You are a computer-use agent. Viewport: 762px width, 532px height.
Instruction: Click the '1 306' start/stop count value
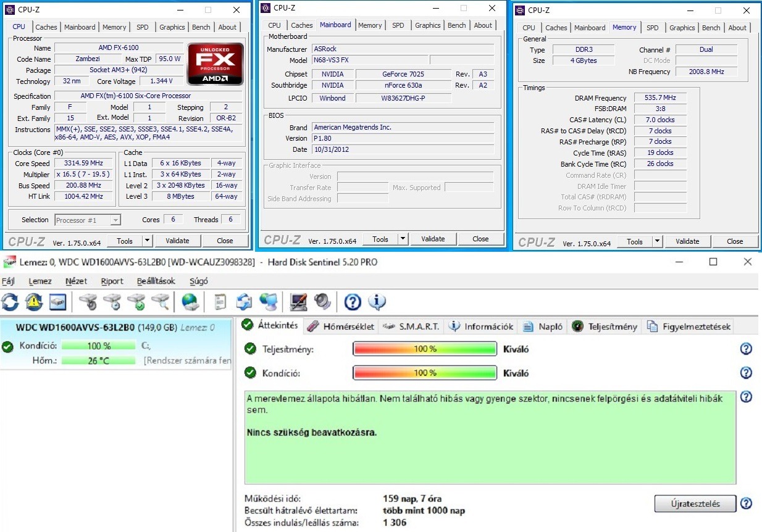(x=395, y=523)
